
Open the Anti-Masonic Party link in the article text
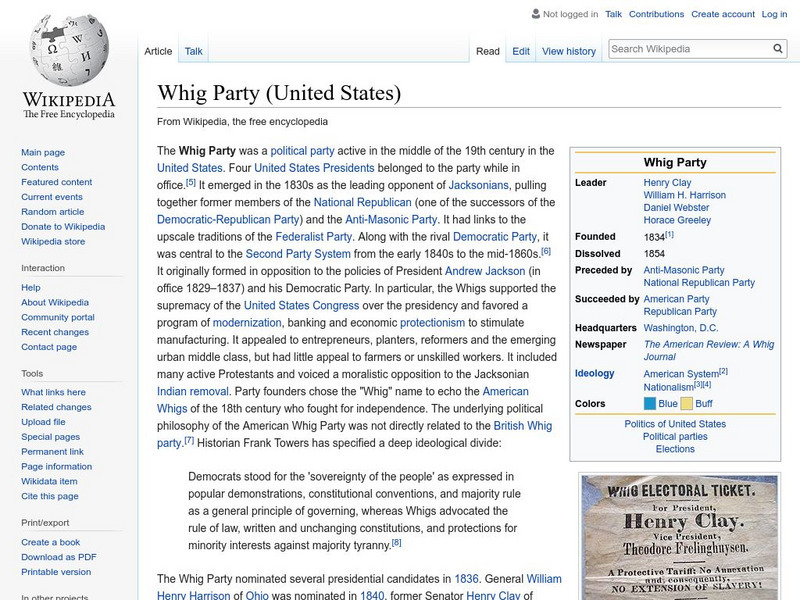pos(391,219)
